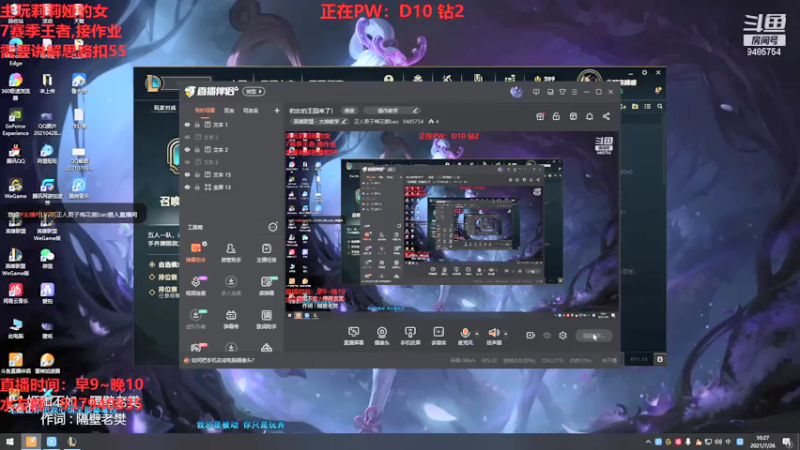The width and height of the screenshot is (800, 450).
Task: Click the unlocked padlock icon in stream header
Action: click(x=556, y=116)
